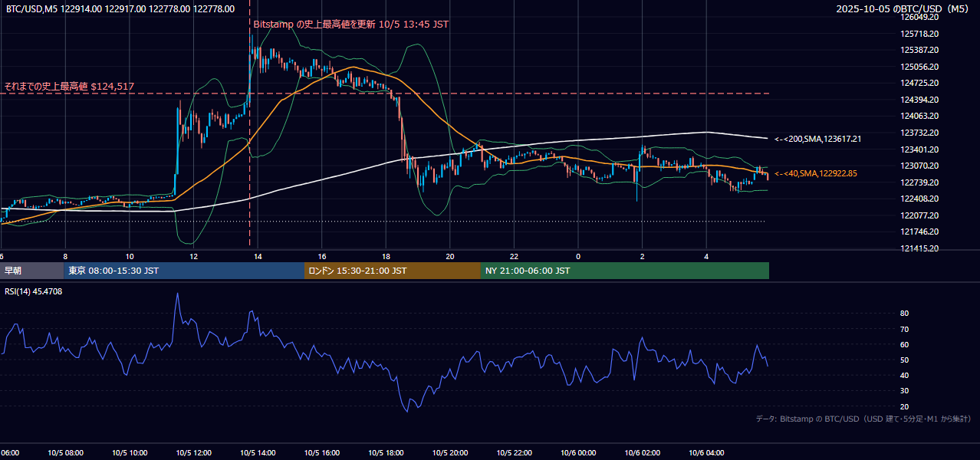The width and height of the screenshot is (980, 460).
Task: Click the ロンドン 15:30-21:00 JST session bar
Action: tap(393, 271)
